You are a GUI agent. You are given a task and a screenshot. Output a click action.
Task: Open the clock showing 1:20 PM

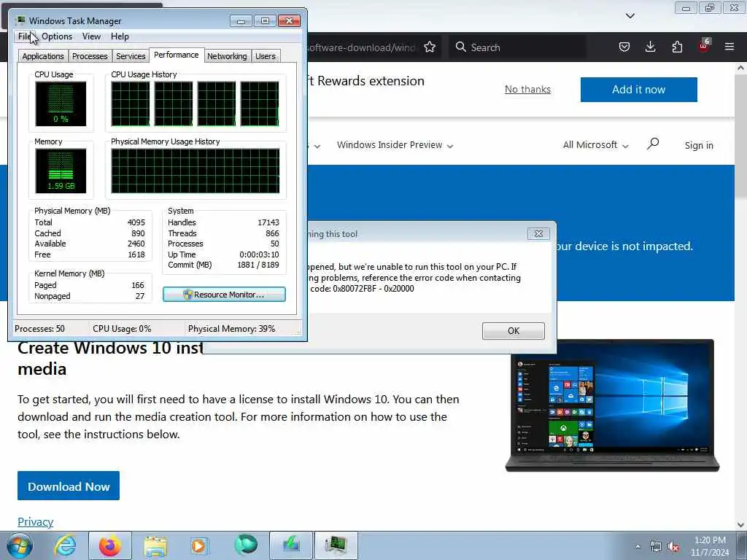pos(710,546)
